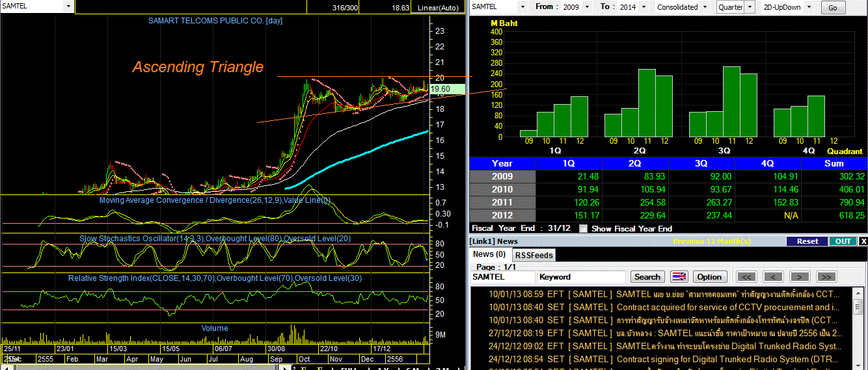868x370 pixels.
Task: Click the Search button in news
Action: point(647,276)
